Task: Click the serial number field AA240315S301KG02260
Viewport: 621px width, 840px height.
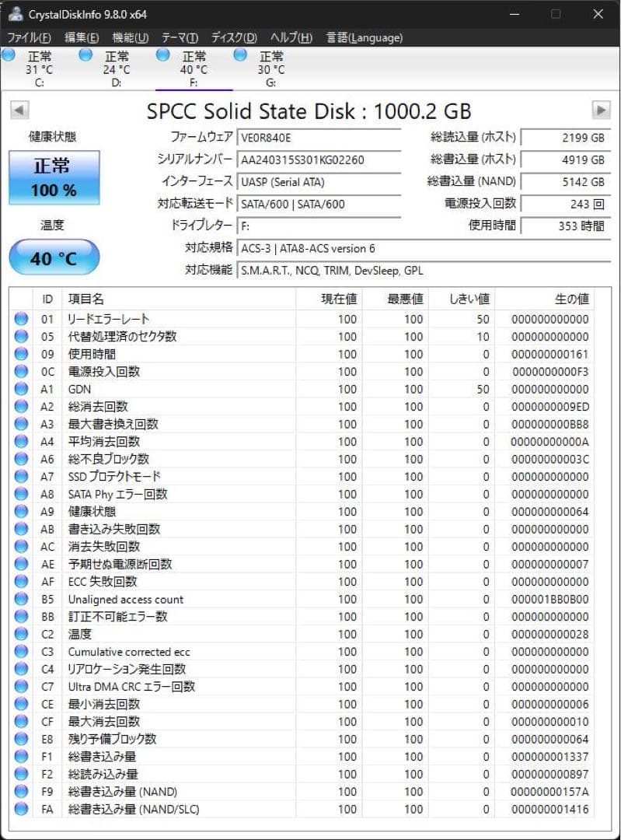Action: (319, 159)
